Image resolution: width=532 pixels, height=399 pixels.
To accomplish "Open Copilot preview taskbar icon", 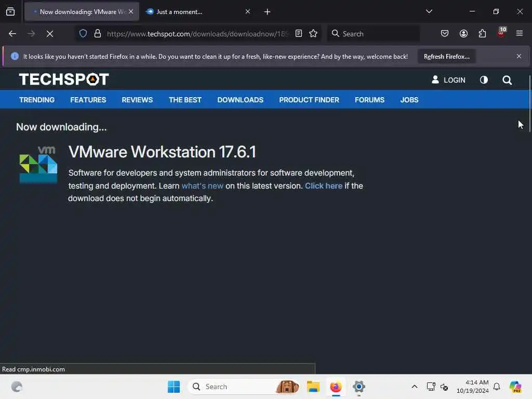I will click(516, 387).
